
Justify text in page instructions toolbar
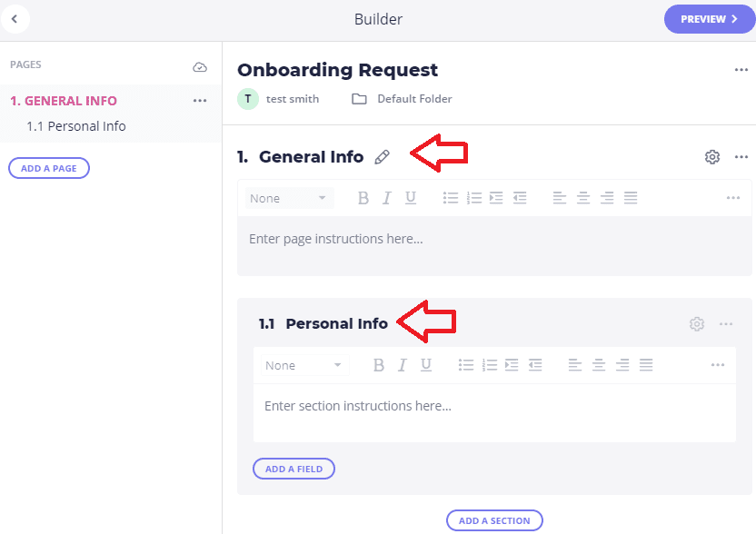tap(631, 198)
